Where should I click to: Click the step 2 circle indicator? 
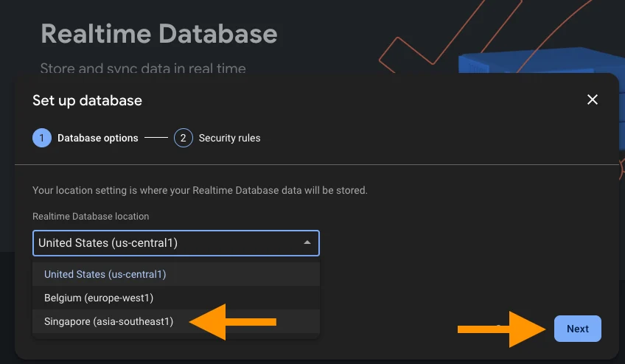coord(184,138)
